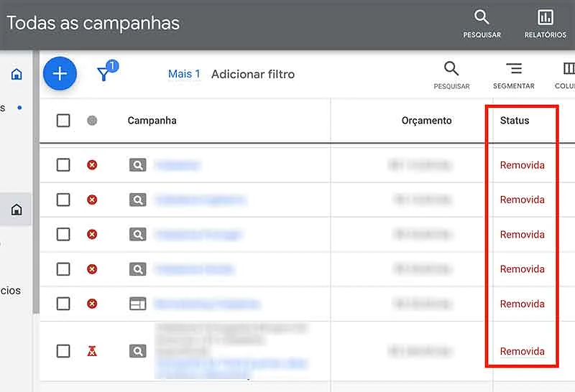Open fourth campaign's blurred name link
Image resolution: width=575 pixels, height=392 pixels.
194,269
